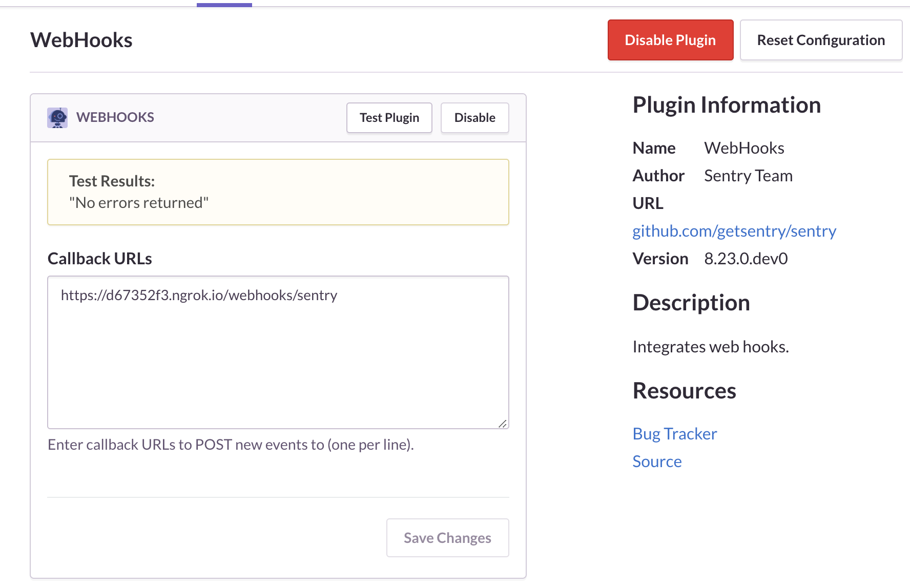910x588 pixels.
Task: Open the github.com/getsentry/sentry link
Action: 734,231
